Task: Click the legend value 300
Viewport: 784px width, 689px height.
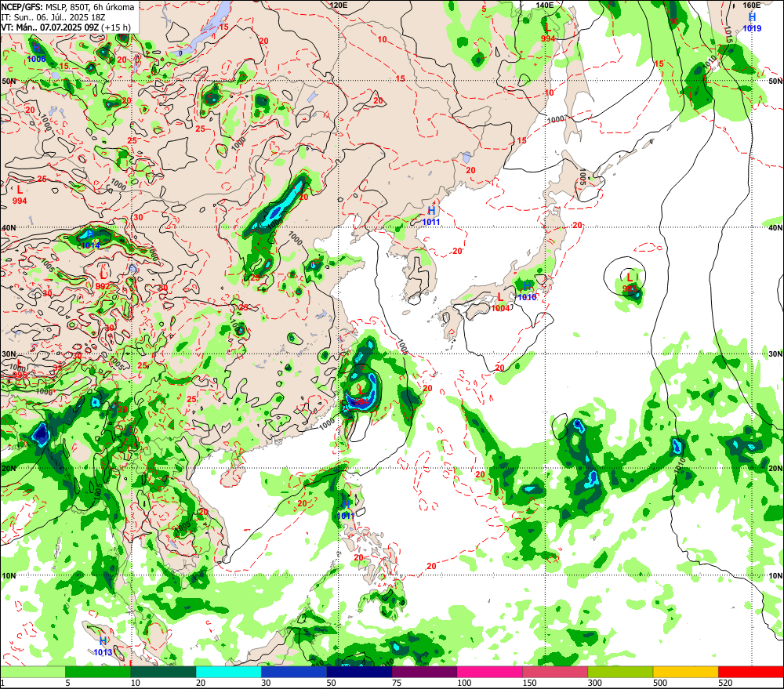Action: pos(595,683)
